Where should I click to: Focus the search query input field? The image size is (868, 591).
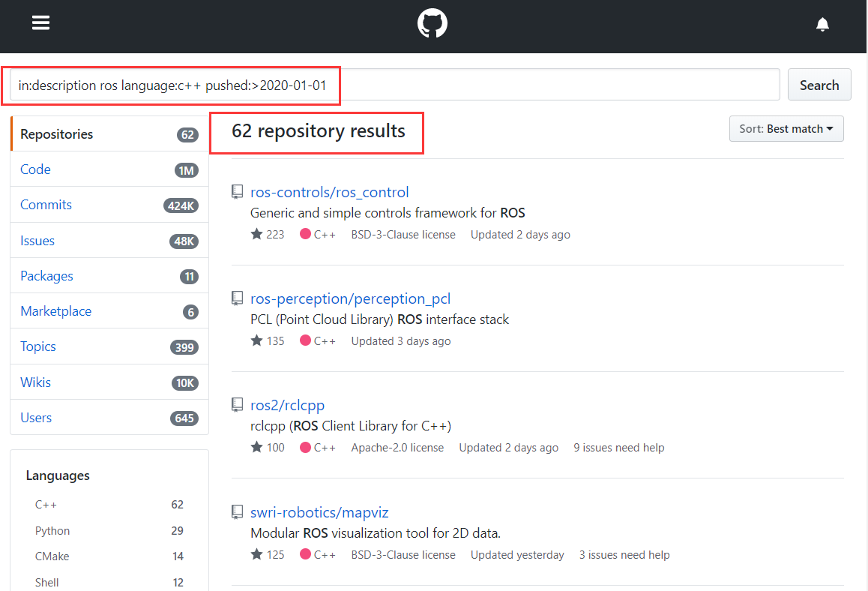pyautogui.click(x=395, y=85)
